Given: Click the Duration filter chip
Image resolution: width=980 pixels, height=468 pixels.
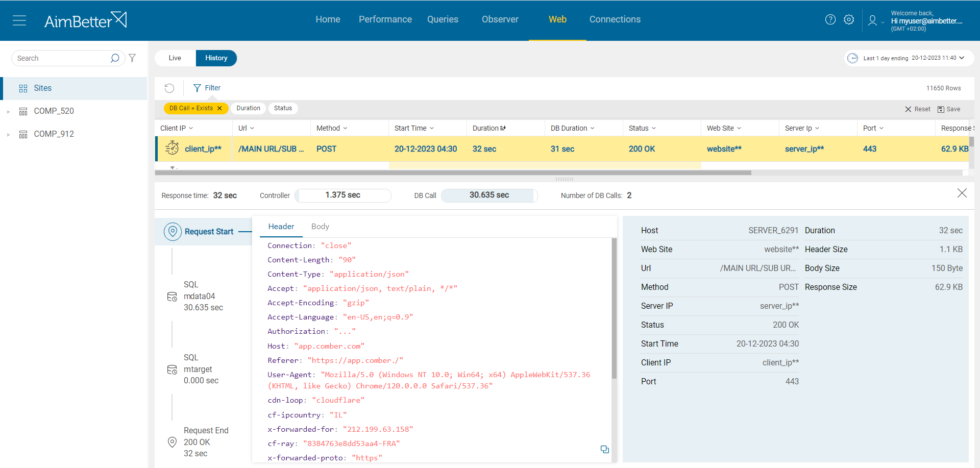Looking at the screenshot, I should click(249, 108).
